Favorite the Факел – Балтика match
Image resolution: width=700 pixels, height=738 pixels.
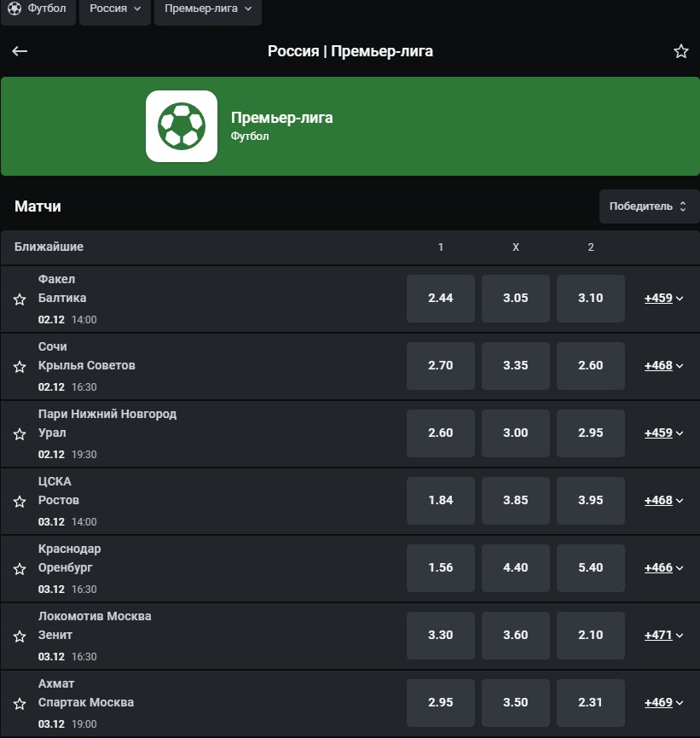pyautogui.click(x=20, y=299)
